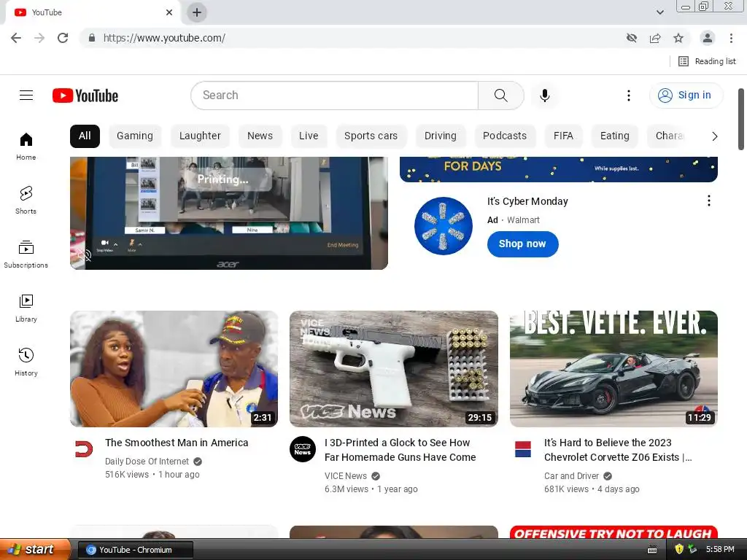Open The Smoothest Man in America thumbnail
747x560 pixels.
pyautogui.click(x=174, y=368)
